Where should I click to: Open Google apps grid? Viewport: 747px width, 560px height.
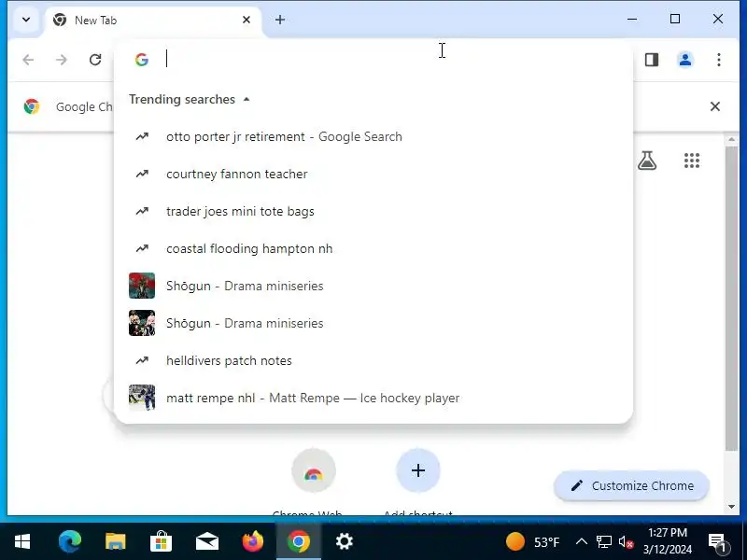click(692, 161)
